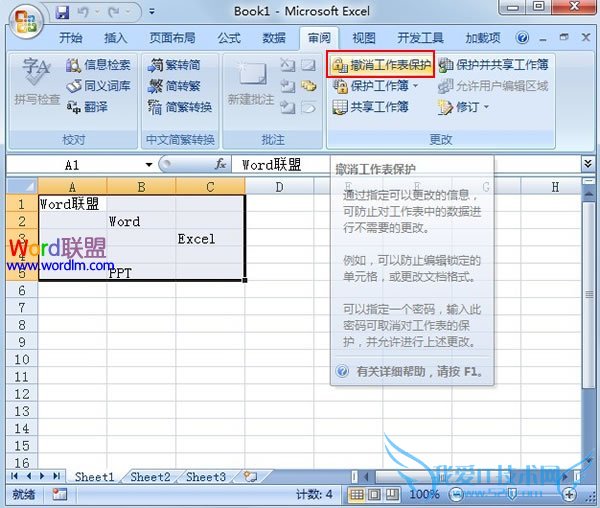
Task: Click the Undo icon
Action: (x=83, y=12)
